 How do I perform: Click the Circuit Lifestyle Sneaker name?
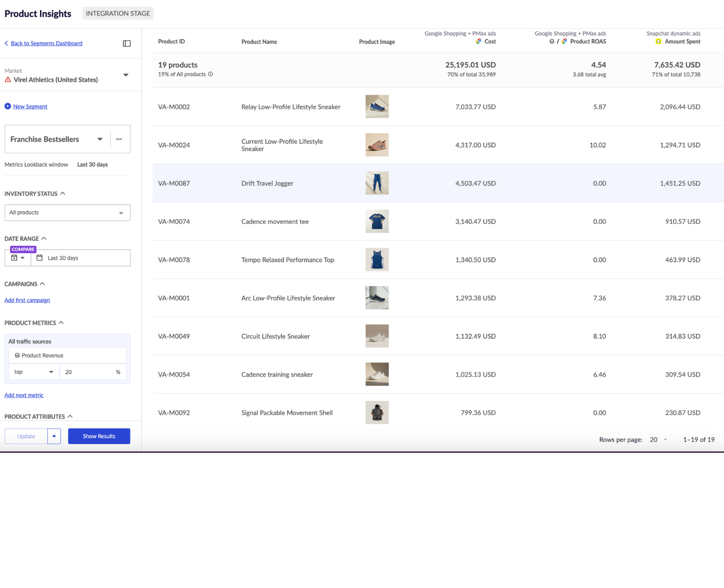pos(275,336)
